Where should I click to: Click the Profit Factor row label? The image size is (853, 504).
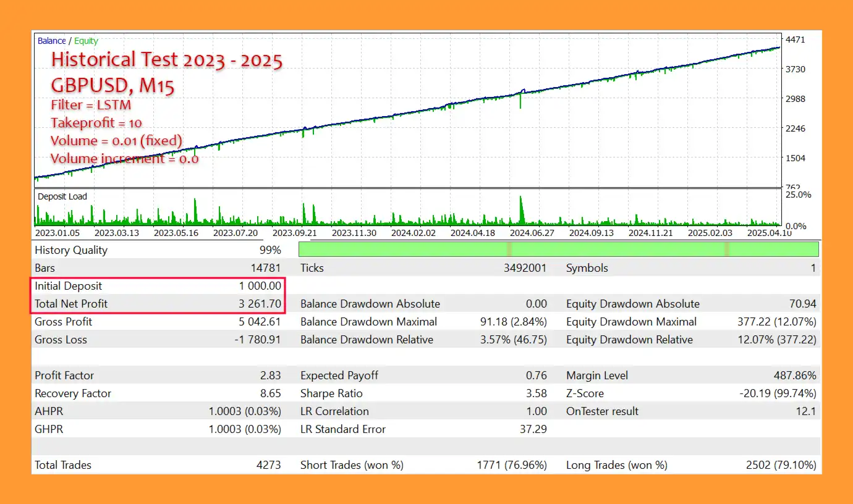pos(64,376)
